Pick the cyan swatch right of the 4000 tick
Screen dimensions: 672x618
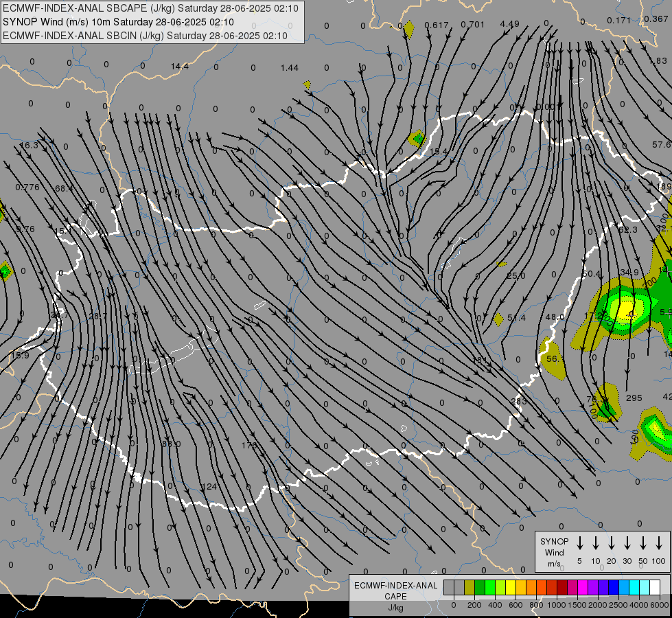coord(644,588)
